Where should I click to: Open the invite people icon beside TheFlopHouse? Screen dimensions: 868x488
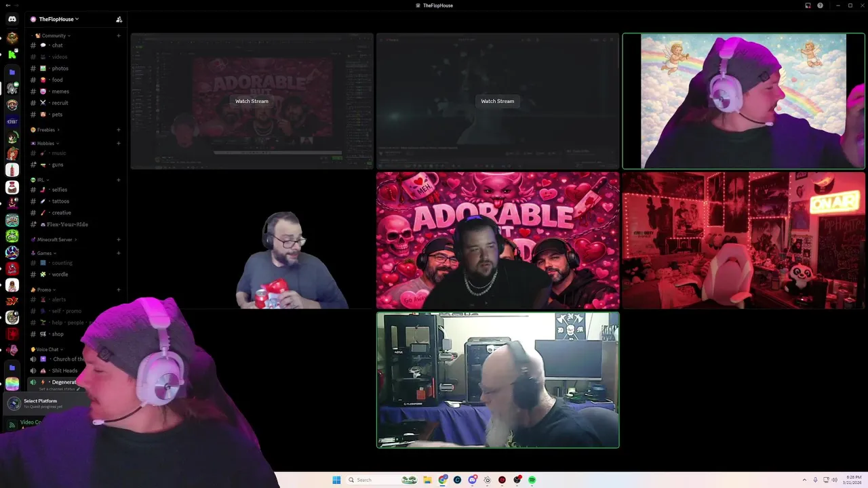pos(119,19)
